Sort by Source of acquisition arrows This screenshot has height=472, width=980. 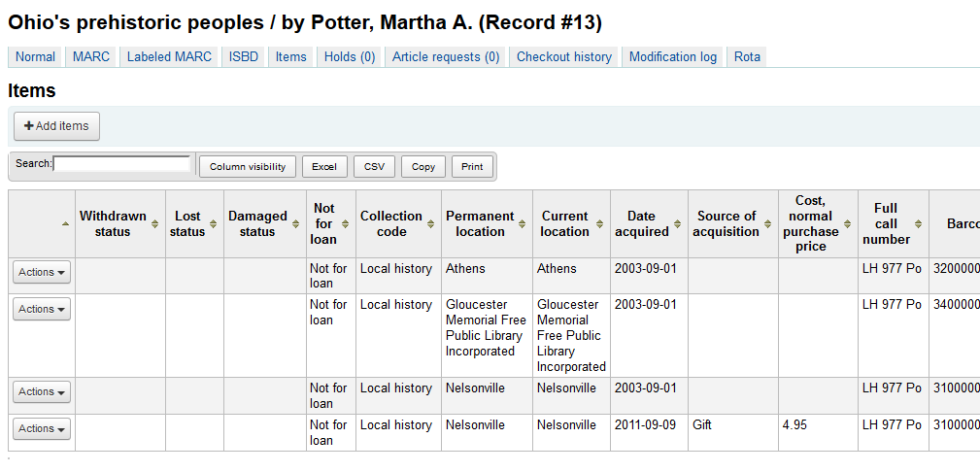(x=767, y=224)
